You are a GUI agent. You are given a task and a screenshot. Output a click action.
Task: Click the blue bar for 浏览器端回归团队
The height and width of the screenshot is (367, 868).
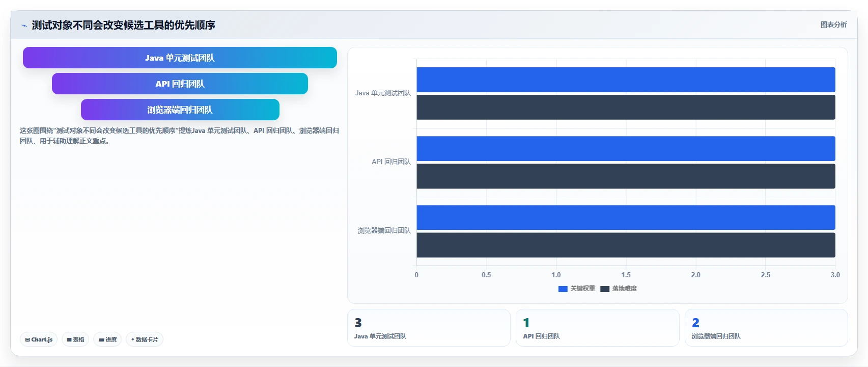[x=626, y=218]
